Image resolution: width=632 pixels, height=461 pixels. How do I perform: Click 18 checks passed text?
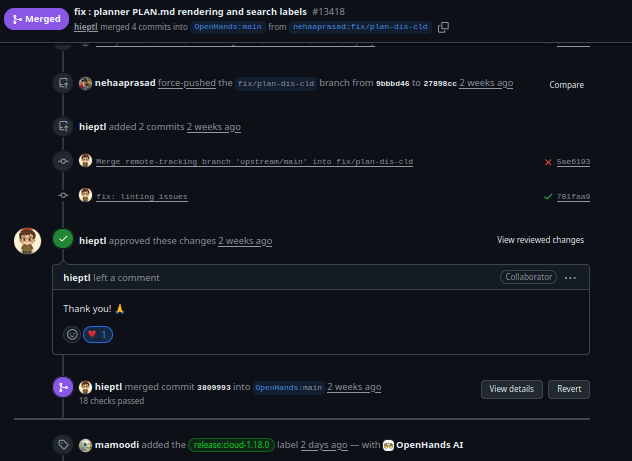[112, 401]
